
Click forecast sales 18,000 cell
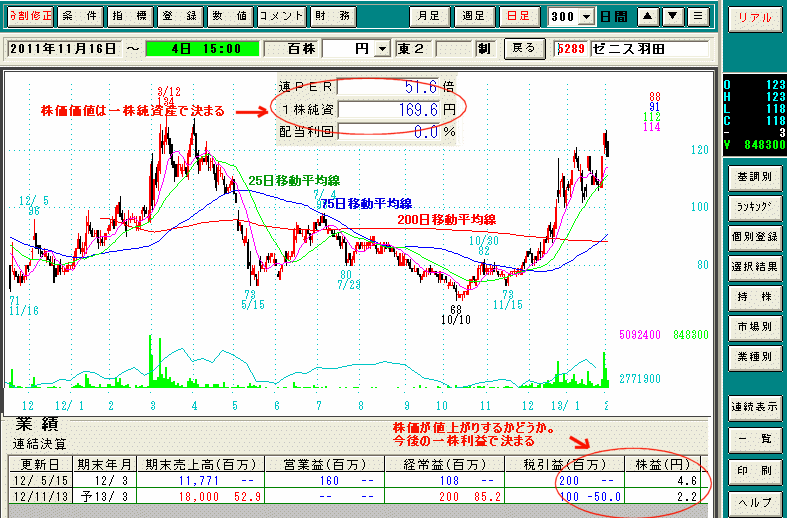[x=199, y=497]
